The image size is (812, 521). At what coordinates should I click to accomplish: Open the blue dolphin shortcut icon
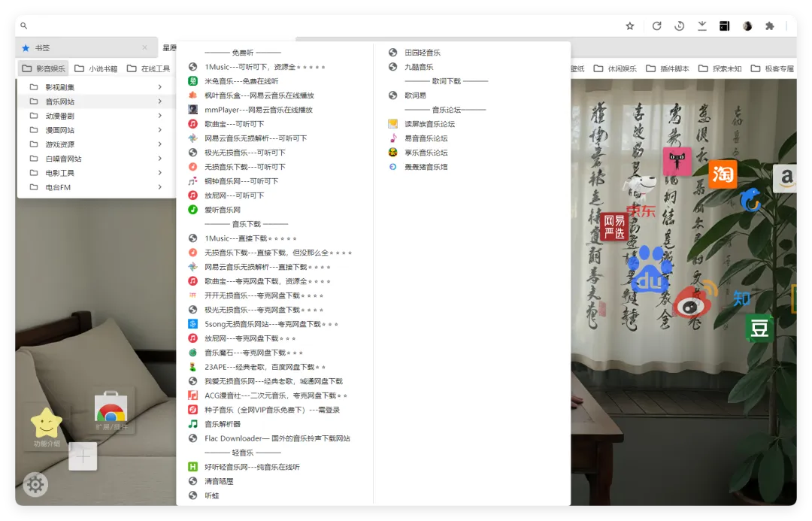click(x=750, y=199)
